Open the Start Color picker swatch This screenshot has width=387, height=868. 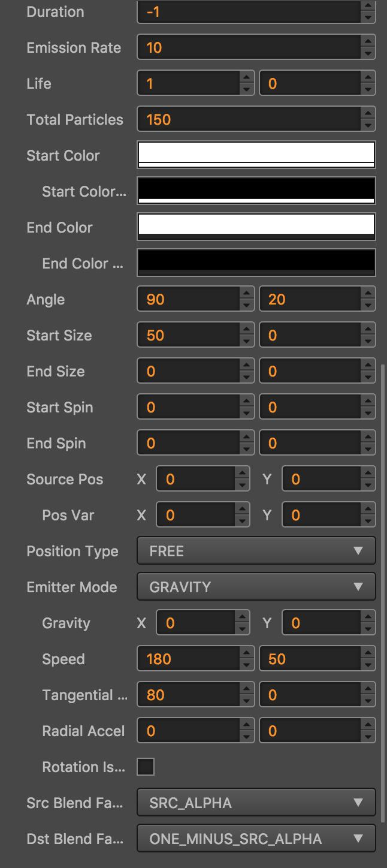[256, 155]
